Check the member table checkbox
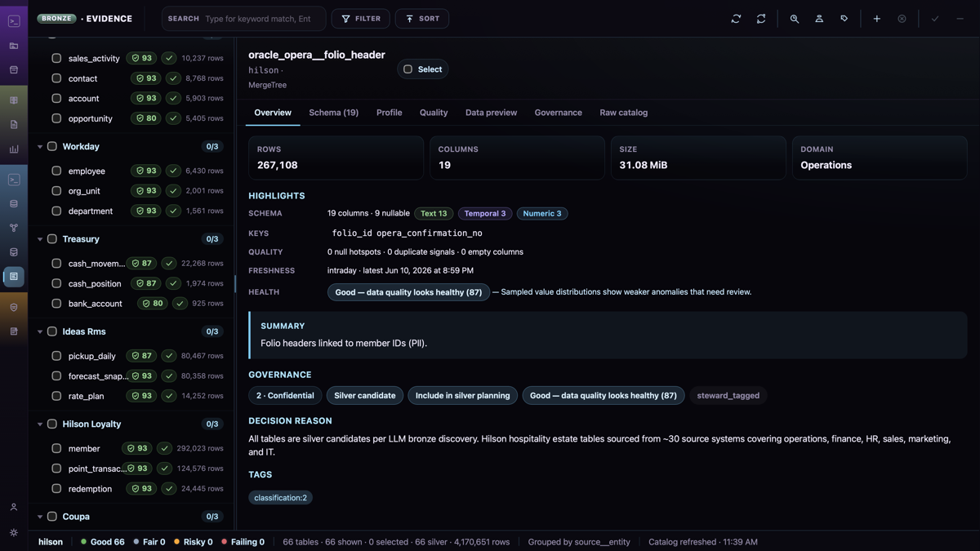This screenshot has width=980, height=551. point(56,448)
